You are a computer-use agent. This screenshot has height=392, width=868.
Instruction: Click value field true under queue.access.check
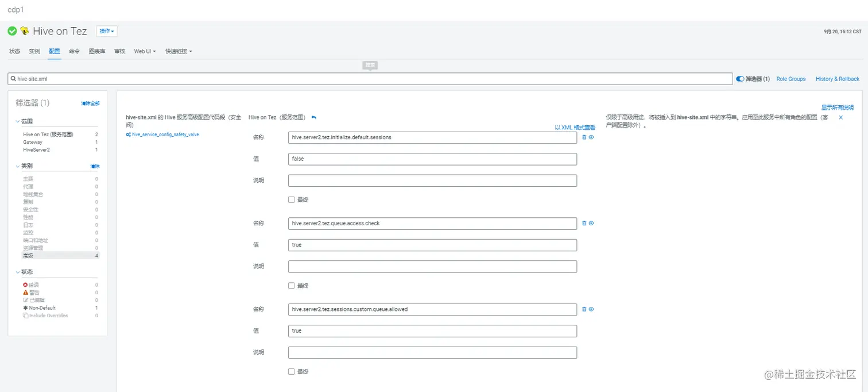point(432,245)
